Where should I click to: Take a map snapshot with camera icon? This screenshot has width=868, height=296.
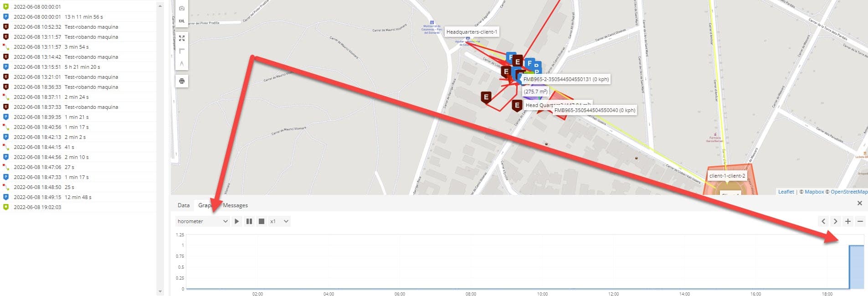point(182,8)
